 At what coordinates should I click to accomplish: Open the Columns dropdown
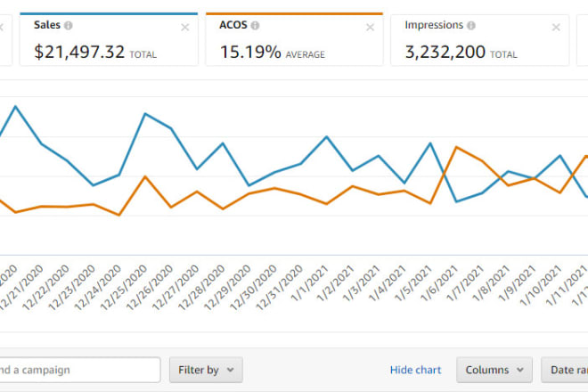[x=494, y=370]
